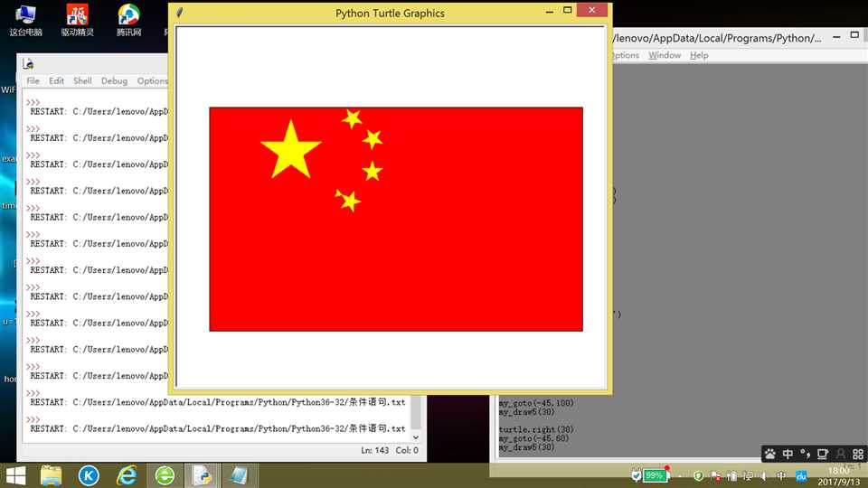Image resolution: width=868 pixels, height=488 pixels.
Task: Open the Debug menu in IDLE Shell
Action: [x=114, y=80]
